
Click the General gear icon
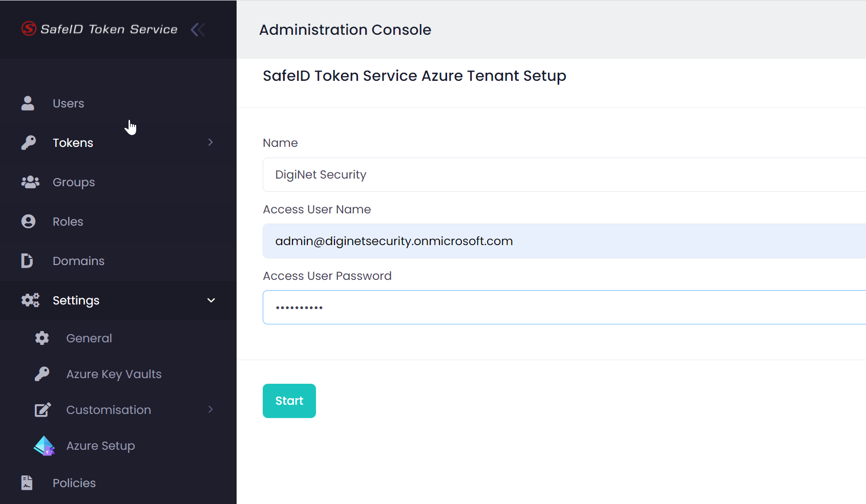coord(42,338)
